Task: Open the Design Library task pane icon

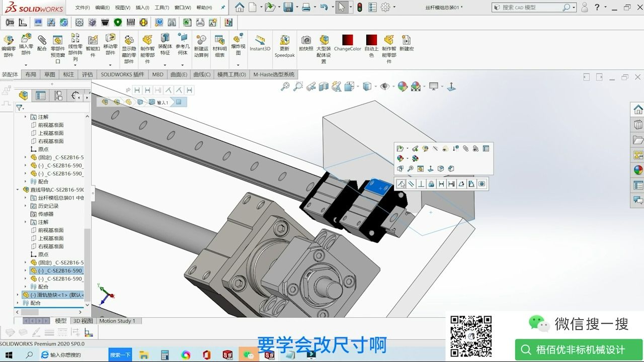Action: point(638,125)
